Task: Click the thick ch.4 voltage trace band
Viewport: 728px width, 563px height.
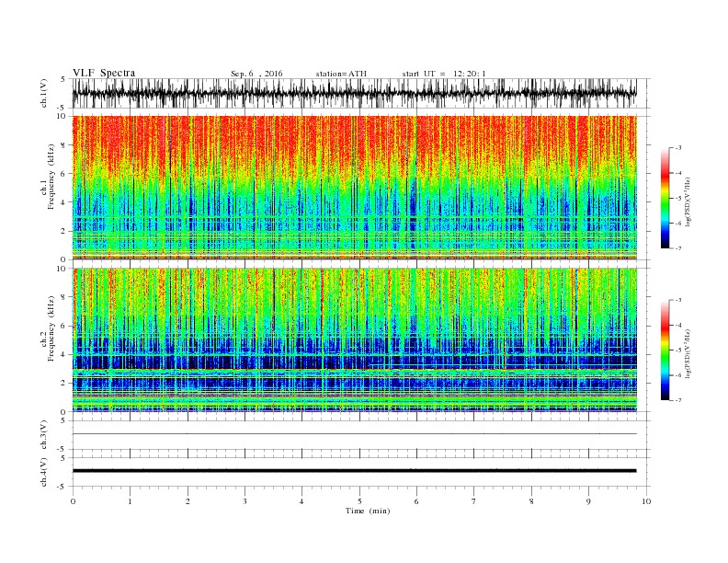Action: [354, 471]
